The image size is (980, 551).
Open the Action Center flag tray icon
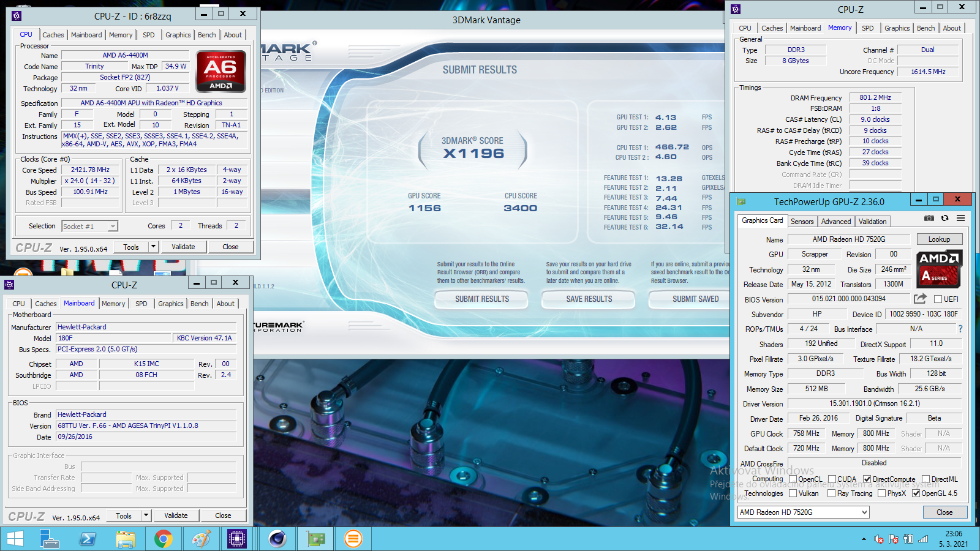click(894, 539)
